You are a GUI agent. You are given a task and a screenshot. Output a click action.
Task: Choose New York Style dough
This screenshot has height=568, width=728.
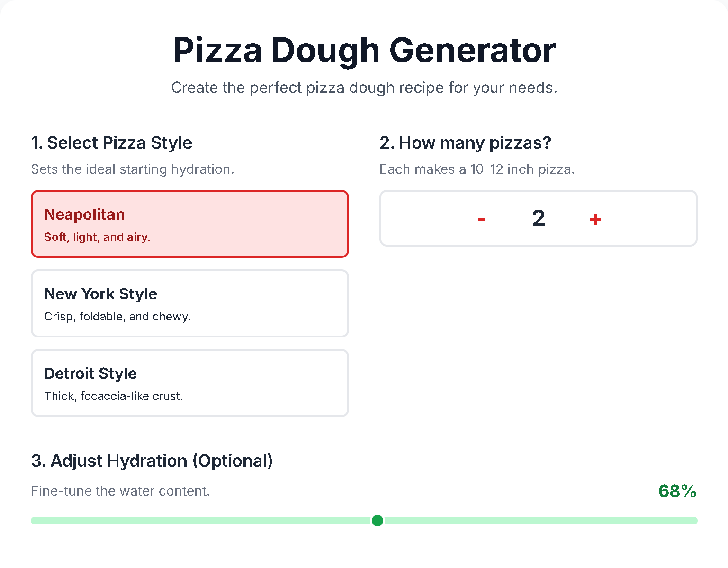tap(189, 303)
